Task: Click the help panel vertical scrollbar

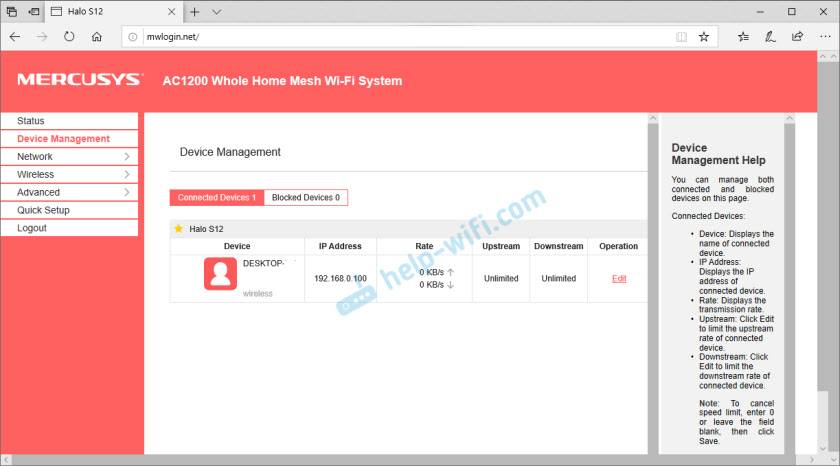Action: coord(790,284)
